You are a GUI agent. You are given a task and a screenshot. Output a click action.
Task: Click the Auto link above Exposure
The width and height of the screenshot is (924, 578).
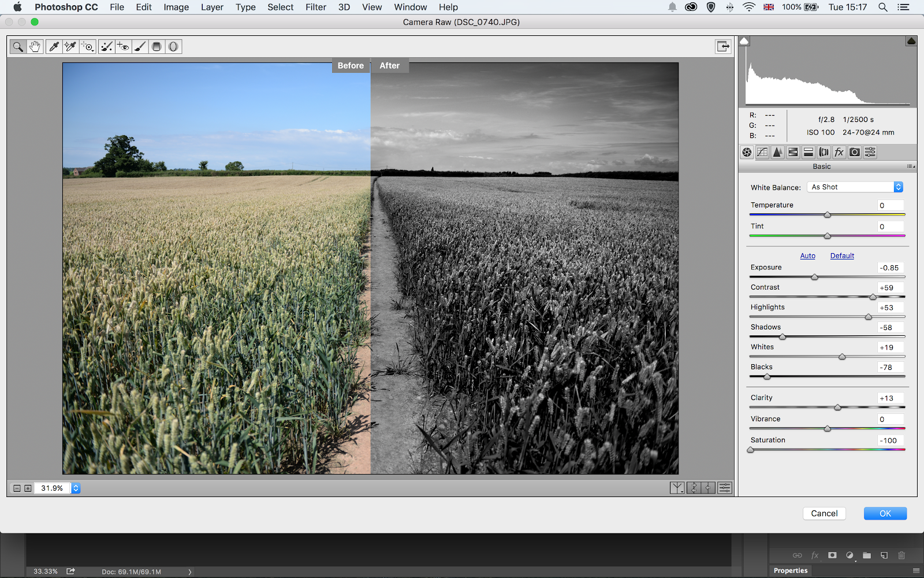click(x=807, y=255)
